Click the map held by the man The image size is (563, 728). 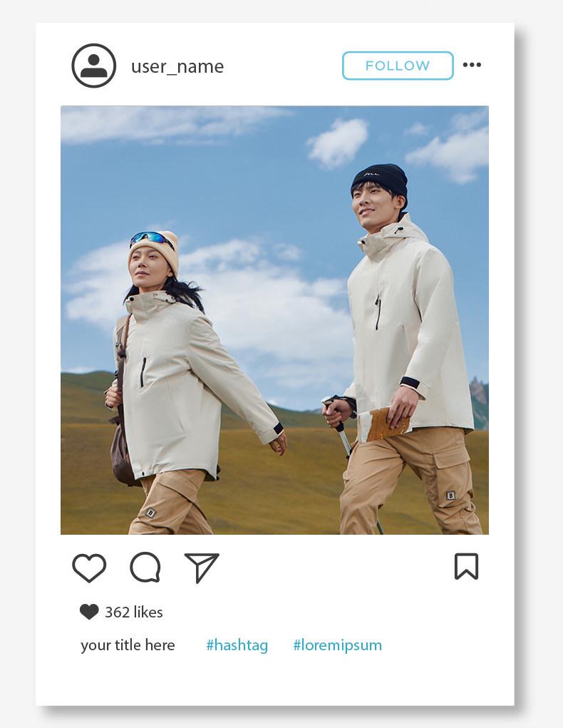(x=384, y=424)
